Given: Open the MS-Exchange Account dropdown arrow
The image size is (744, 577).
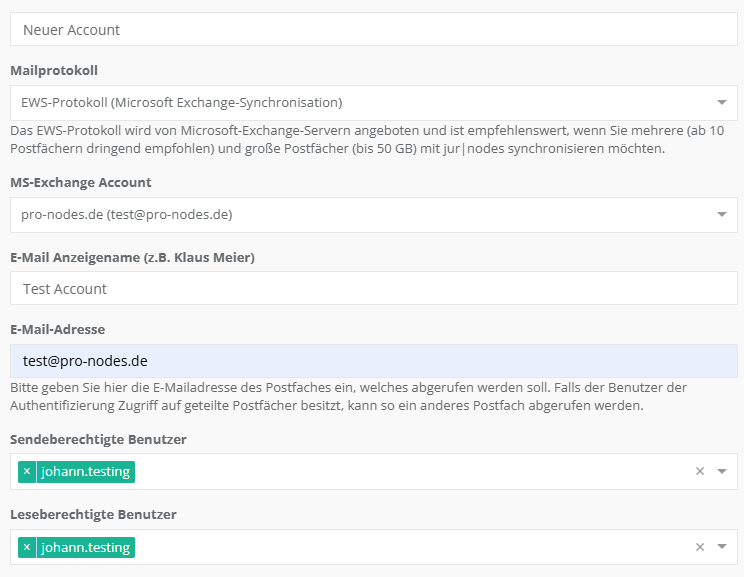Looking at the screenshot, I should point(722,214).
